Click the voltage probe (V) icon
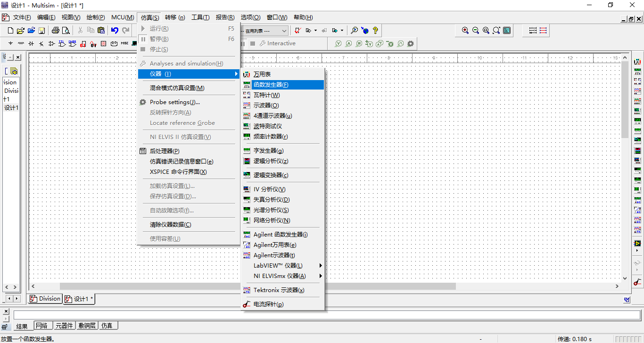Image resolution: width=644 pixels, height=343 pixels. [x=338, y=43]
